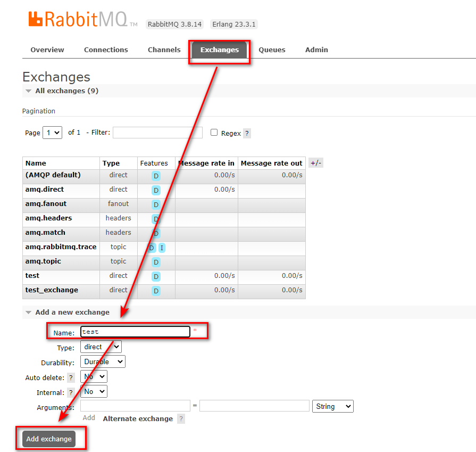Click the Alternate exchange help question mark
The height and width of the screenshot is (452, 476).
181,419
